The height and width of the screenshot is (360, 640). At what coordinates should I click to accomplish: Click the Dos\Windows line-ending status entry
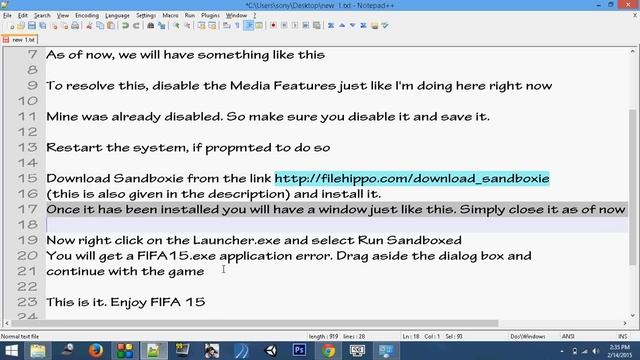coord(527,336)
